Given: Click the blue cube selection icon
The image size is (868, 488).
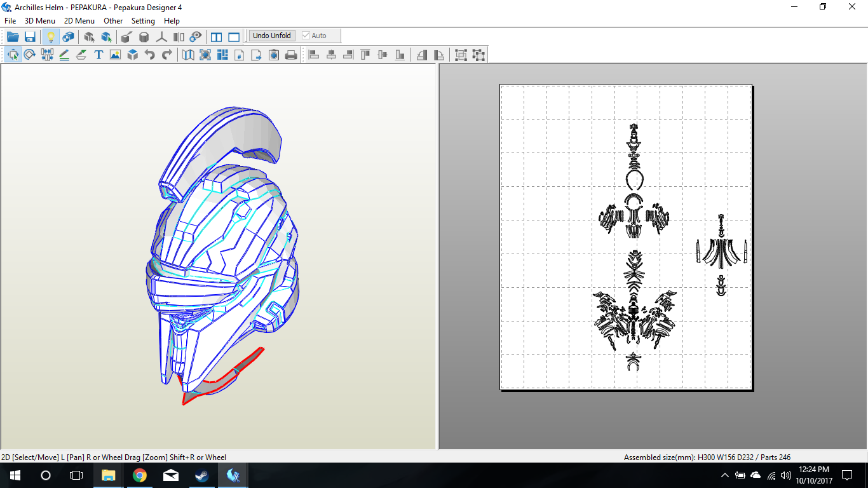Looking at the screenshot, I should click(106, 36).
